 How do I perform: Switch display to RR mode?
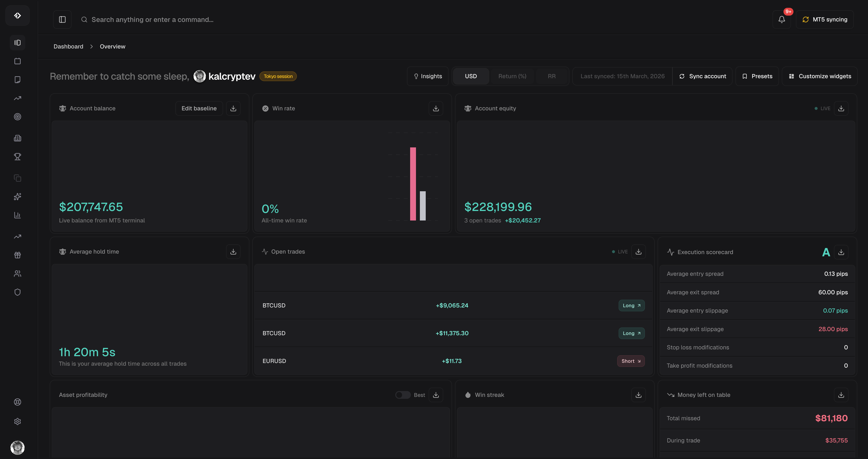(551, 76)
